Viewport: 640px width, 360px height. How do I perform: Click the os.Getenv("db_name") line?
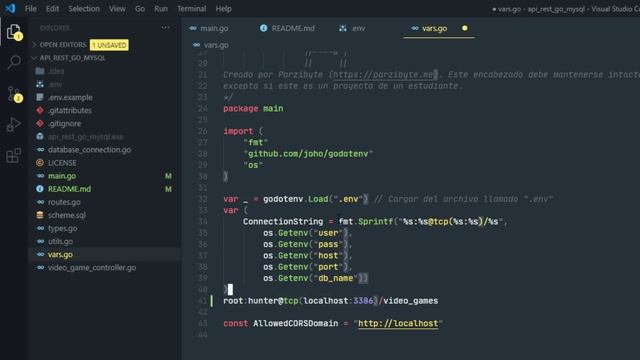coord(315,278)
